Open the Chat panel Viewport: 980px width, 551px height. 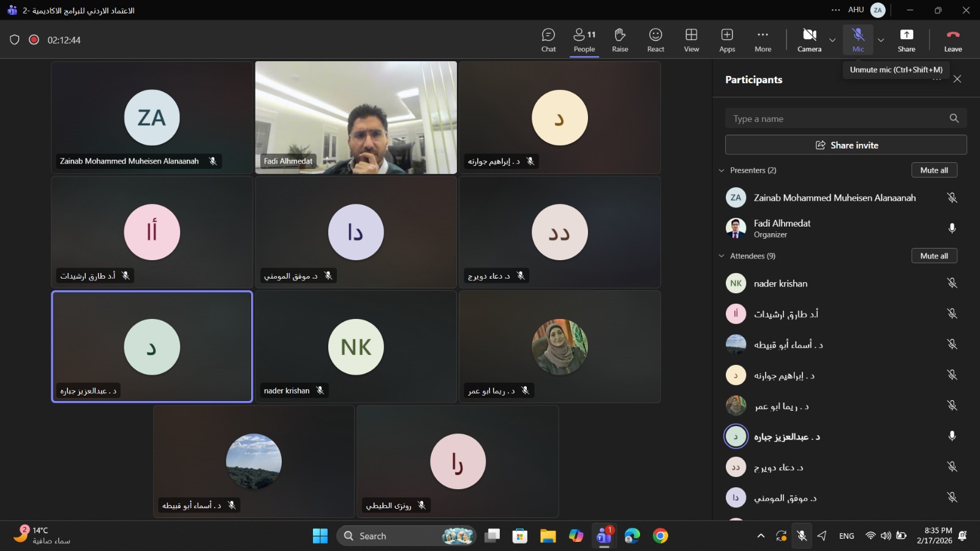(548, 40)
